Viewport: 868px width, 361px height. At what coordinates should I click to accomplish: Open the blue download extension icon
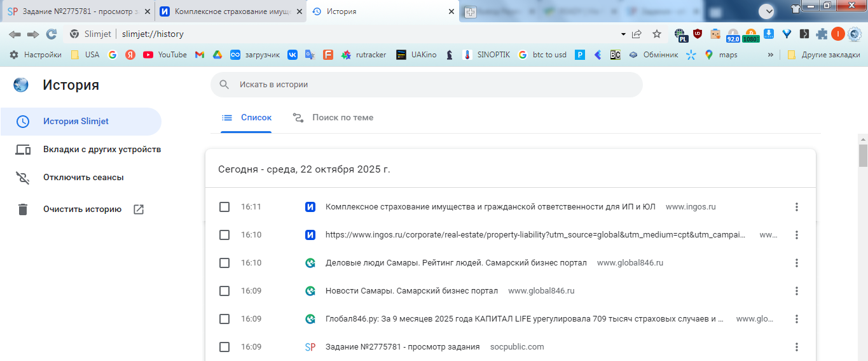click(x=769, y=34)
